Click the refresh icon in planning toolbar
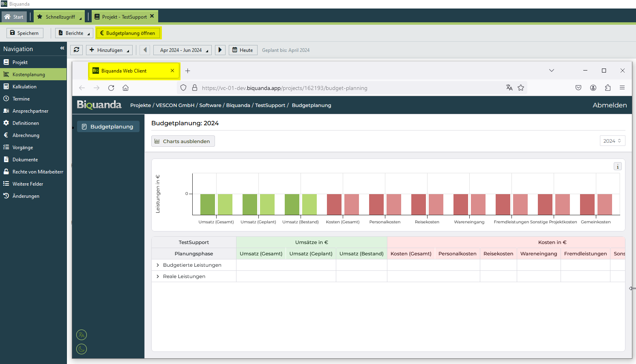 click(x=76, y=50)
